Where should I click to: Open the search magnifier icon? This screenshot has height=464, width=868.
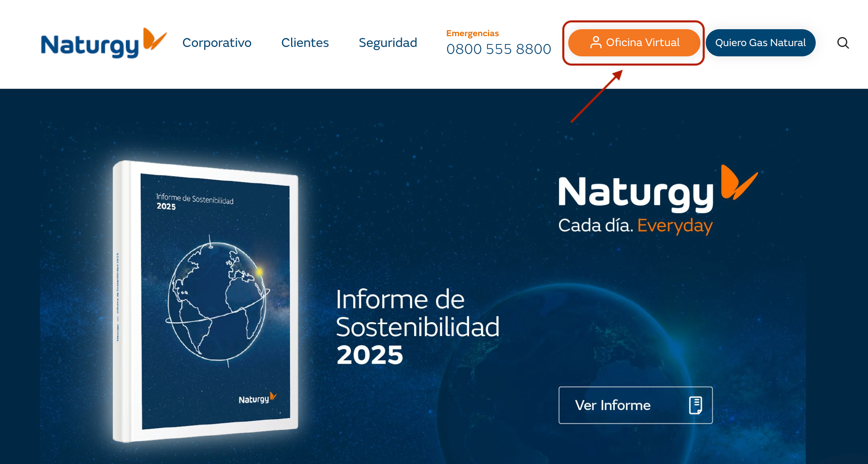[x=843, y=43]
